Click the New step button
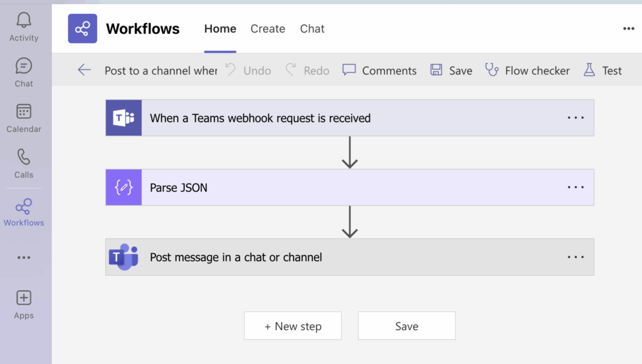 point(293,326)
